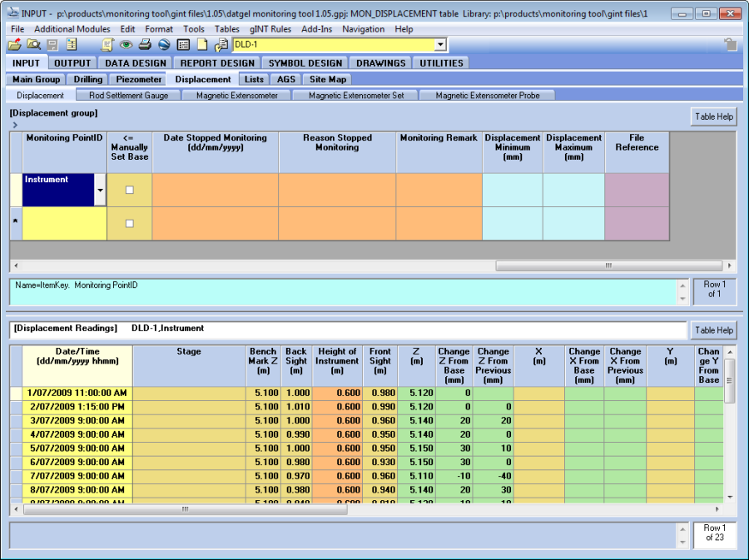Open the Magnetic Extensometer Probe tab

487,95
